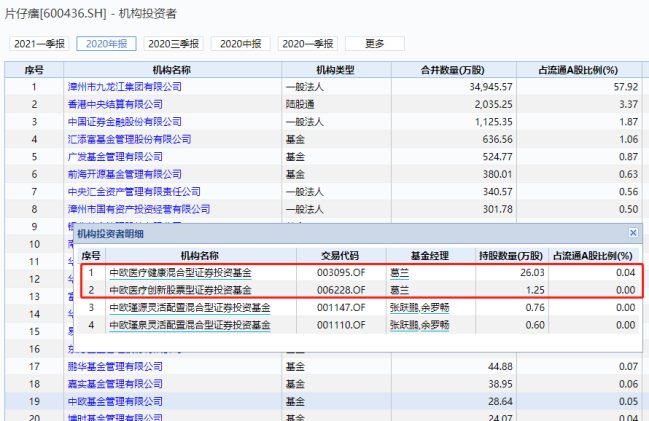Click 中欧医疗健康混合型证券投资基金 fund link
The height and width of the screenshot is (421, 649).
[x=180, y=272]
